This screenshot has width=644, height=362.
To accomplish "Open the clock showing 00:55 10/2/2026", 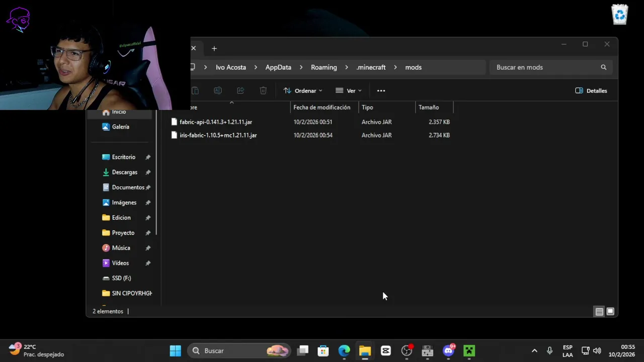I will (622, 351).
